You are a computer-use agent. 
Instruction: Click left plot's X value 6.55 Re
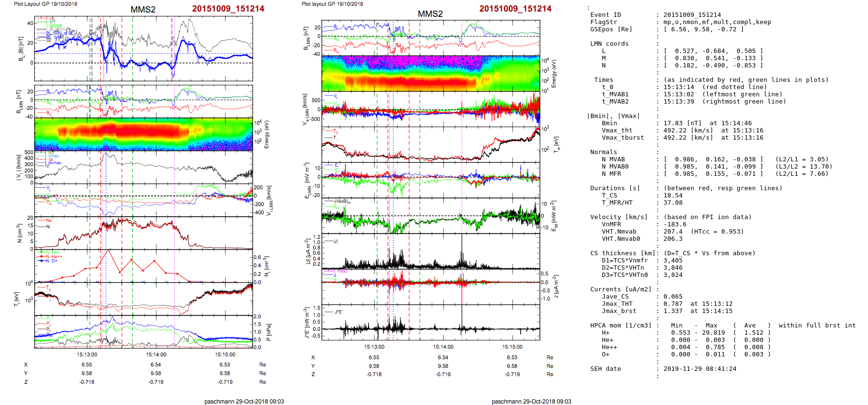[x=87, y=365]
